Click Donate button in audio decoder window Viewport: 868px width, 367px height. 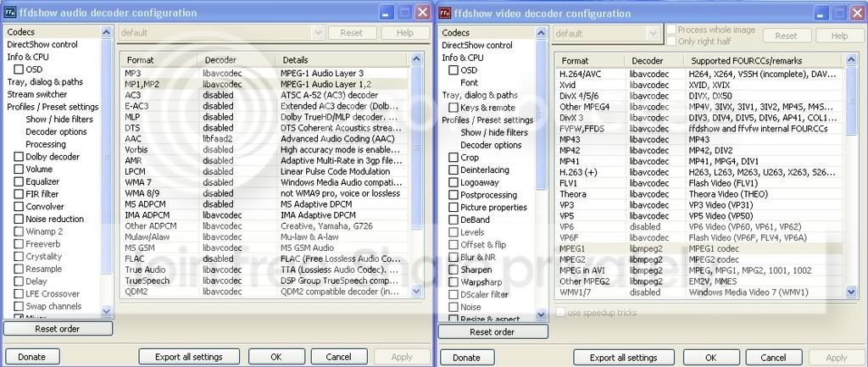coord(31,357)
